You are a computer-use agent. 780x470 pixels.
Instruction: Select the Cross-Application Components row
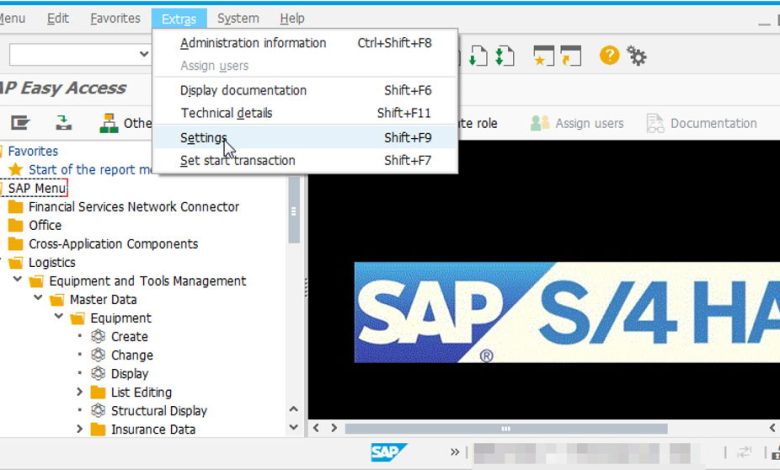coord(113,244)
